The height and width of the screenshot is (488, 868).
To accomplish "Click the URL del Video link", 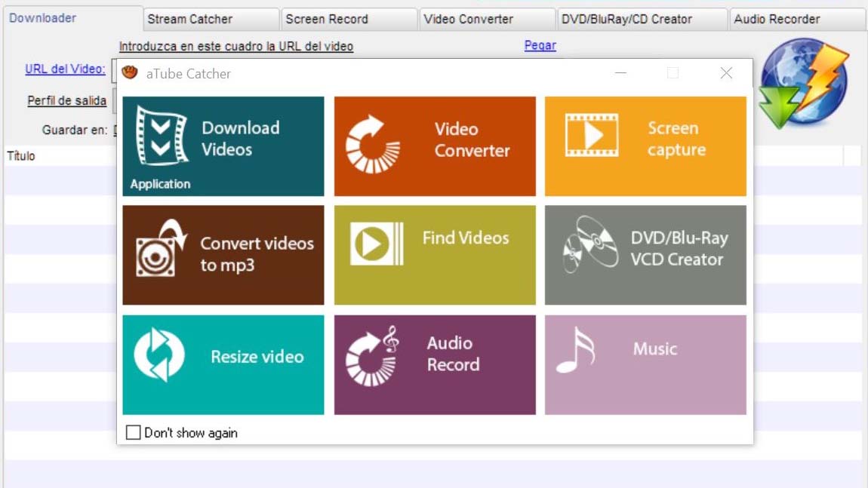I will coord(66,69).
